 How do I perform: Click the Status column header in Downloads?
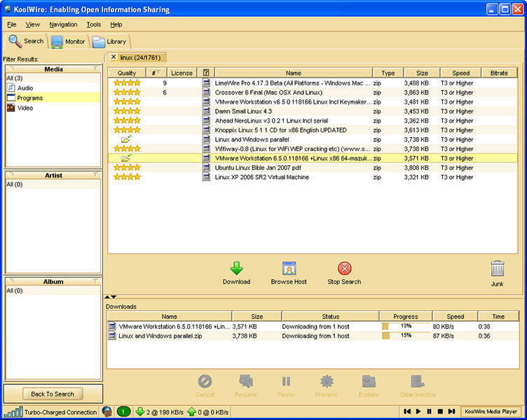(331, 316)
